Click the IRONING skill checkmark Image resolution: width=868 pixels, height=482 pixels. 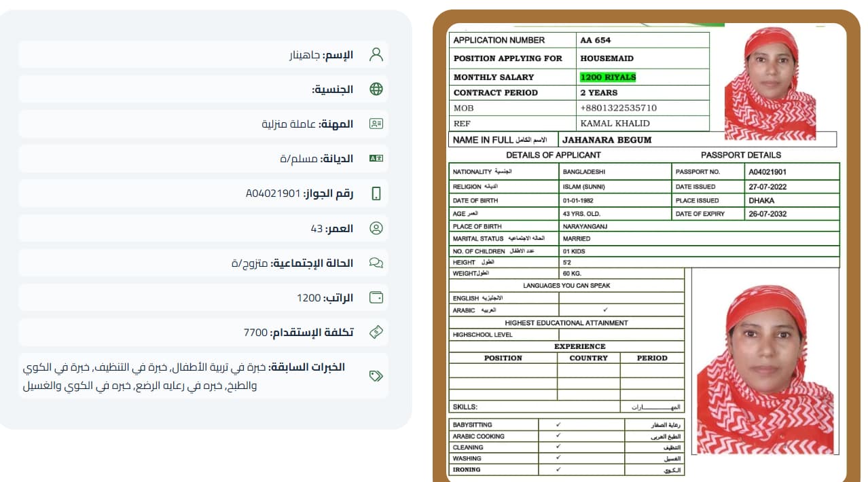click(x=558, y=469)
